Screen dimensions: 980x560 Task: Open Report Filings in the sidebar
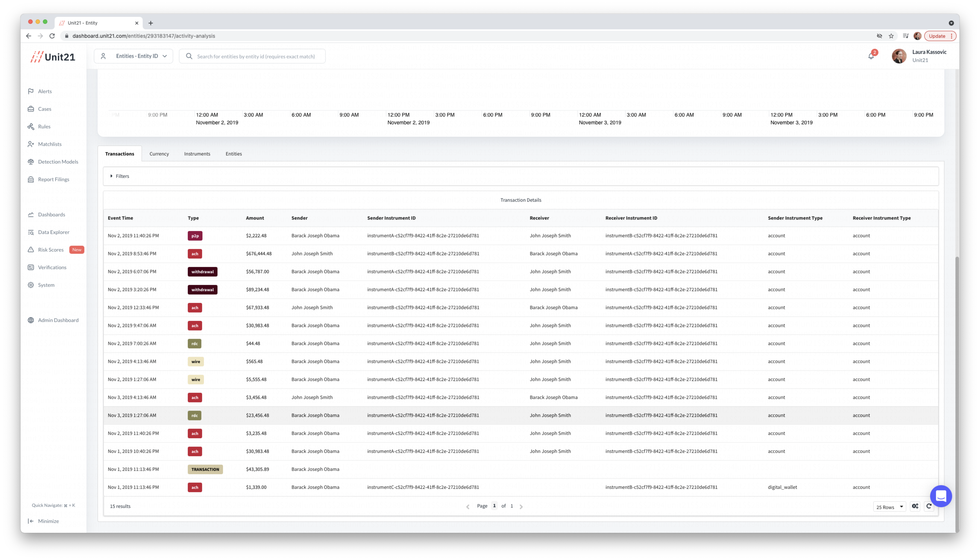point(54,179)
